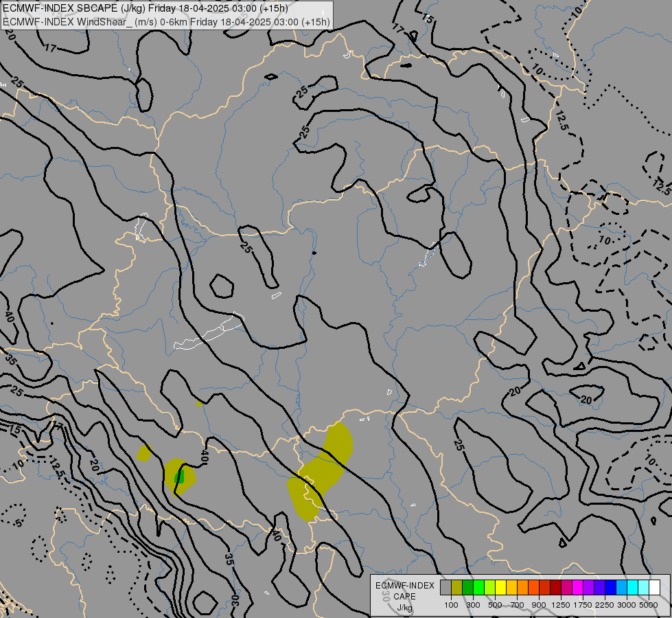Click the large olive CAPE area on the map
Image resolution: width=672 pixels, height=618 pixels.
click(x=320, y=472)
